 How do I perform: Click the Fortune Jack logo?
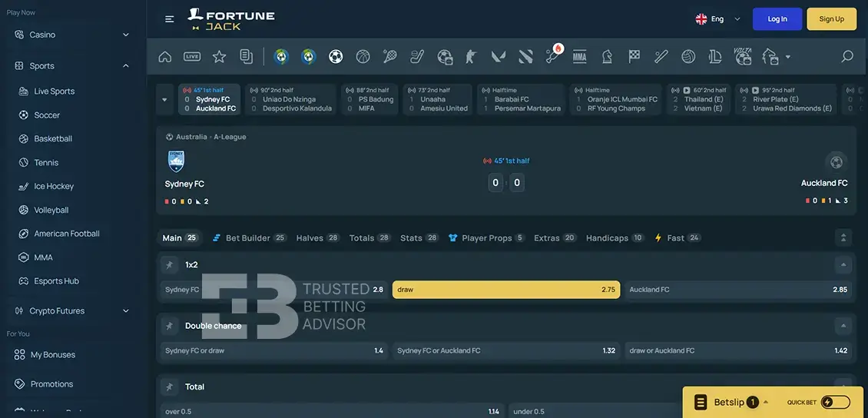230,18
